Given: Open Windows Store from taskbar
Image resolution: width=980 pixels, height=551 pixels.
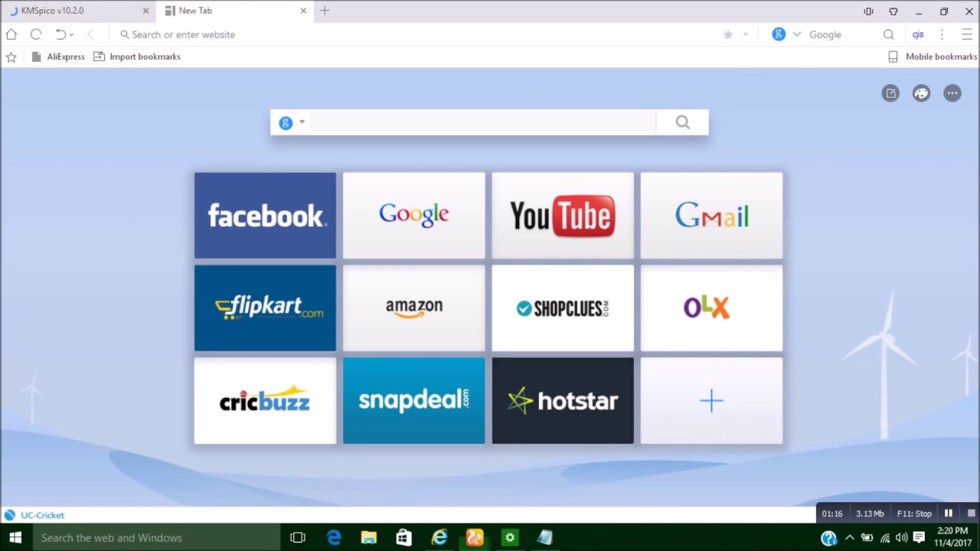Looking at the screenshot, I should pos(403,538).
